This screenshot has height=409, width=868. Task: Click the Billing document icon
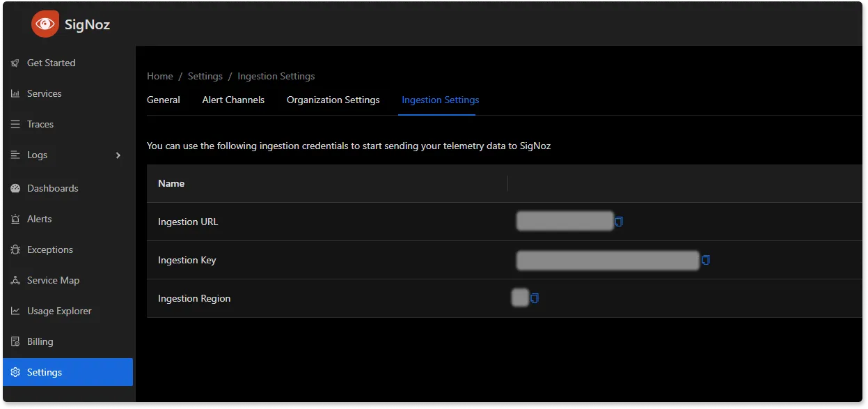tap(15, 342)
